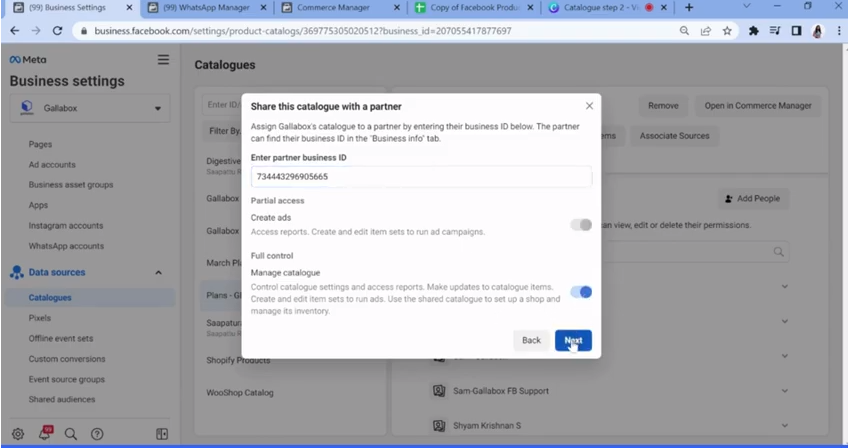Click the Filter By button
The width and height of the screenshot is (848, 448).
(224, 131)
